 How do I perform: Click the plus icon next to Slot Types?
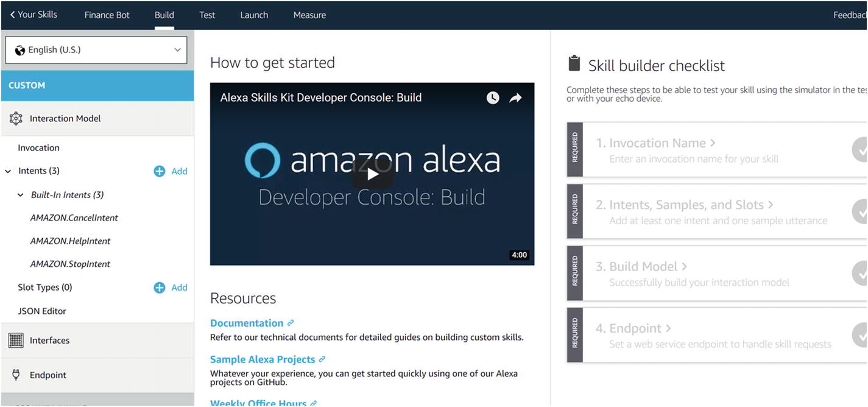[159, 288]
